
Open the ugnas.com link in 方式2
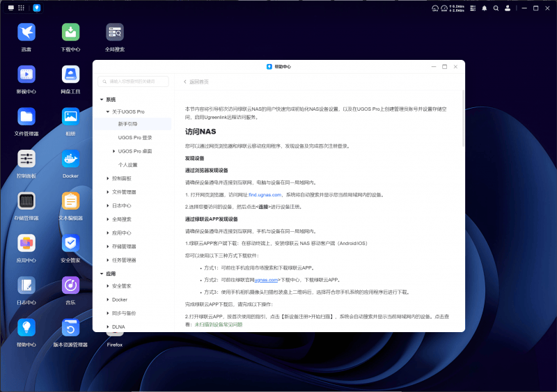tap(266, 280)
